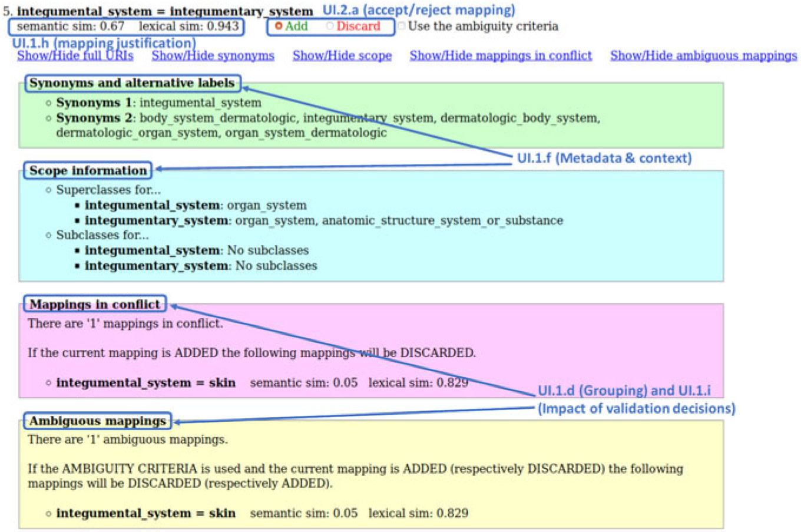Click the Superclasses for... list item
Image resolution: width=801 pixels, height=532 pixels.
108,190
